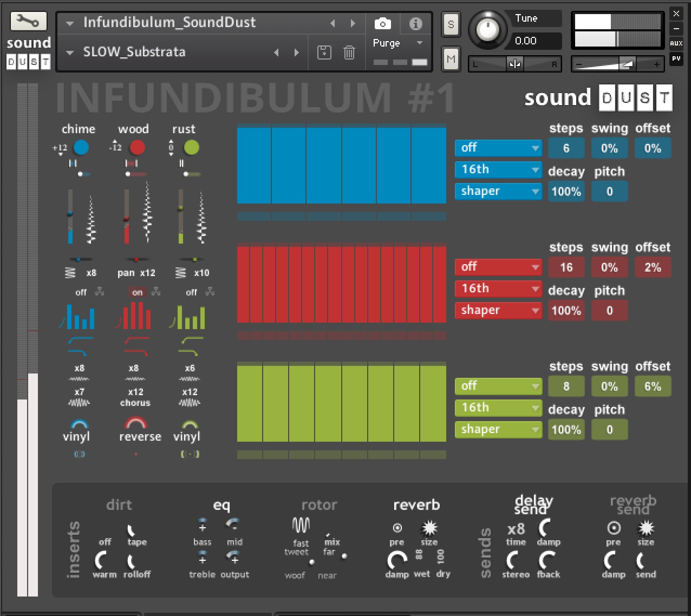Screen dimensions: 691x616
Task: Click the green offset value 6%
Action: coord(653,386)
